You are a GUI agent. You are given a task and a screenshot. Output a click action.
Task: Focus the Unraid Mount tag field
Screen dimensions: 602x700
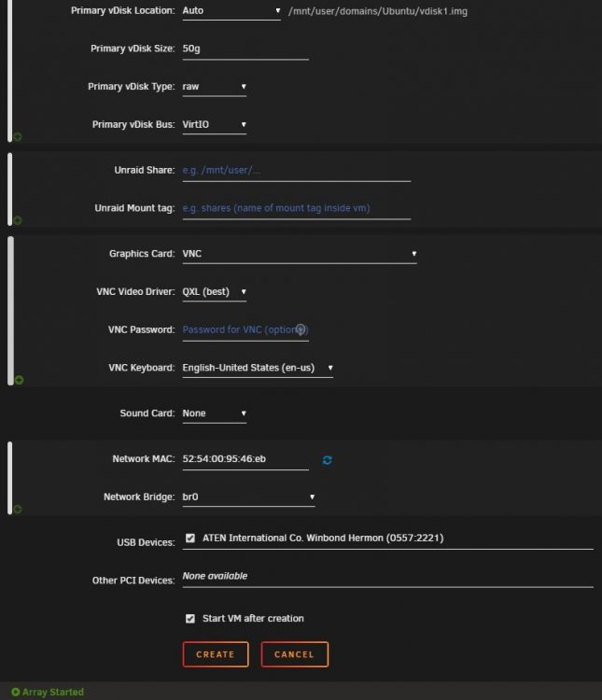tap(296, 209)
